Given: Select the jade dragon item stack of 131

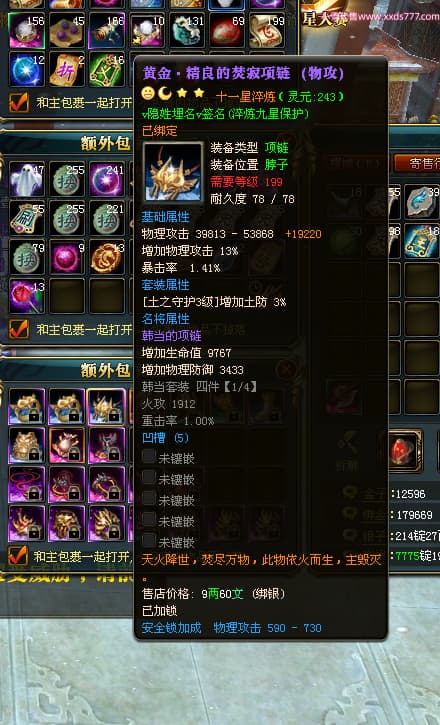Looking at the screenshot, I should point(187,30).
